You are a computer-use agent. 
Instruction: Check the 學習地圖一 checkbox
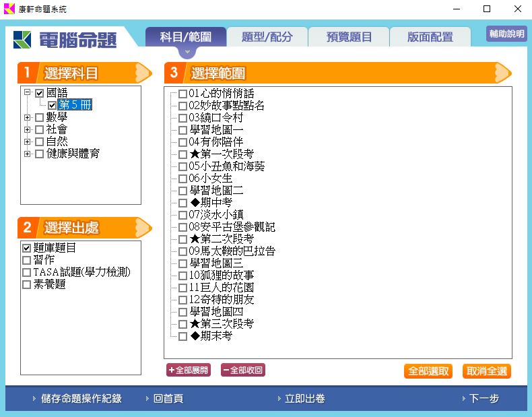[x=182, y=130]
